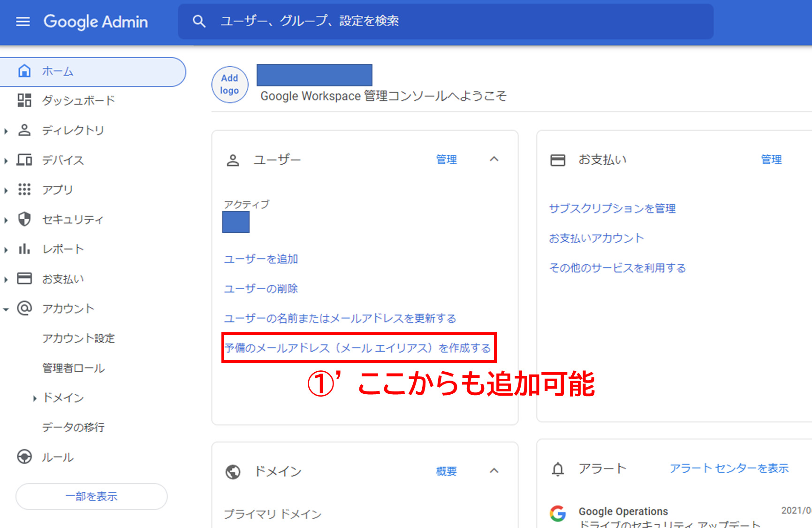Open データの移行 in sidebar

(73, 428)
